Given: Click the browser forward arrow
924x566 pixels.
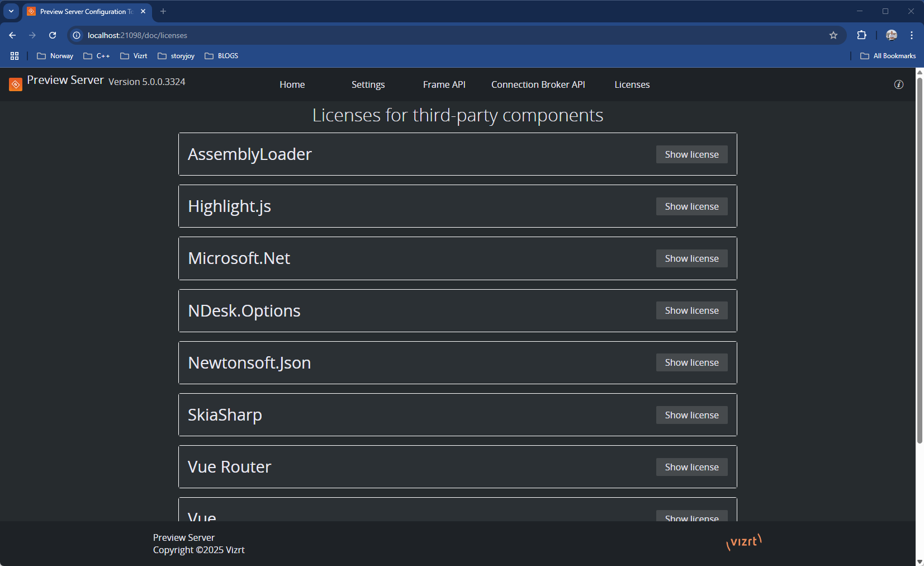Looking at the screenshot, I should 32,35.
